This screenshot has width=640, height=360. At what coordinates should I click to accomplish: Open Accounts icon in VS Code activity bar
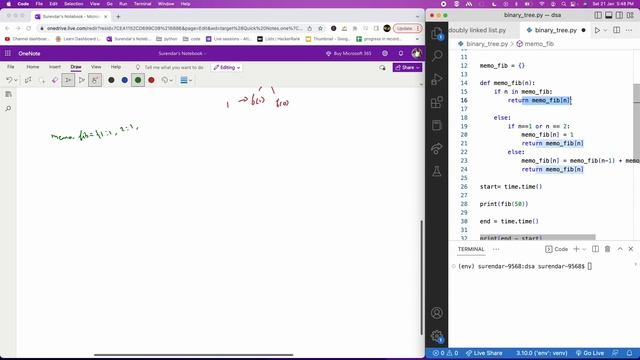pyautogui.click(x=437, y=313)
